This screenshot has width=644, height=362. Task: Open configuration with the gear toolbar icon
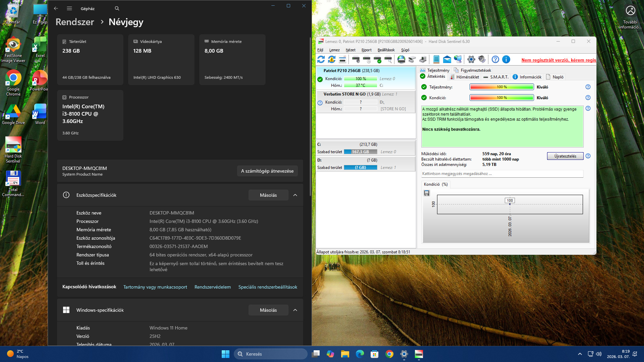(x=471, y=60)
